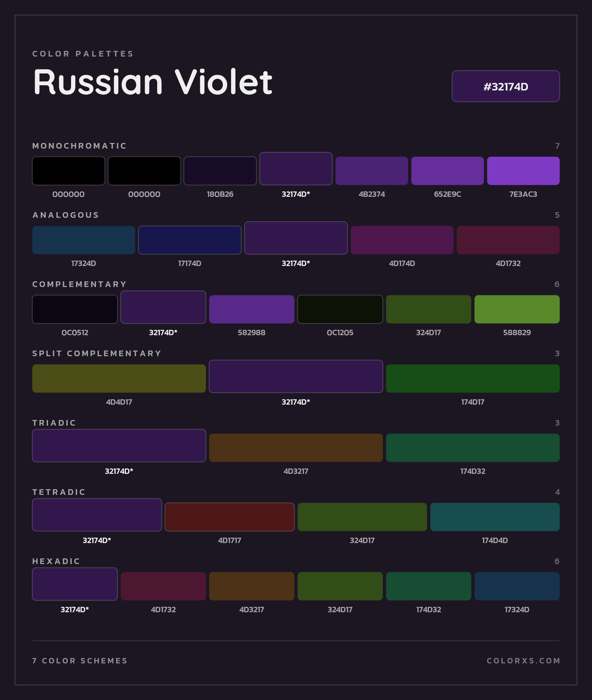The width and height of the screenshot is (592, 700).
Task: Click the HEXADIC section heading
Action: [x=57, y=561]
